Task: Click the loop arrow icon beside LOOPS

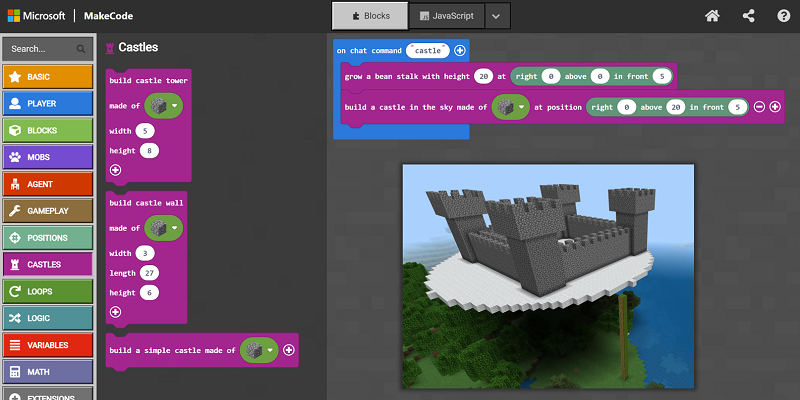Action: click(x=15, y=291)
